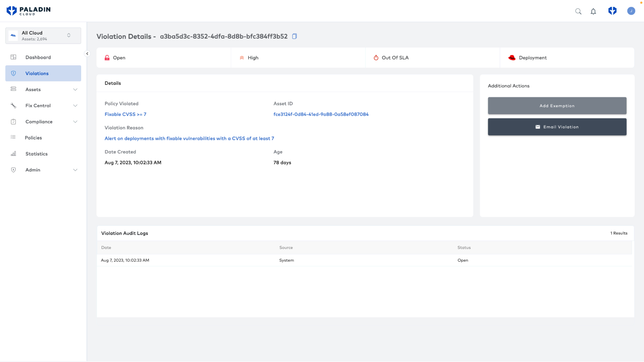Image resolution: width=644 pixels, height=362 pixels.
Task: Expand the Assets menu chevron
Action: pos(75,89)
